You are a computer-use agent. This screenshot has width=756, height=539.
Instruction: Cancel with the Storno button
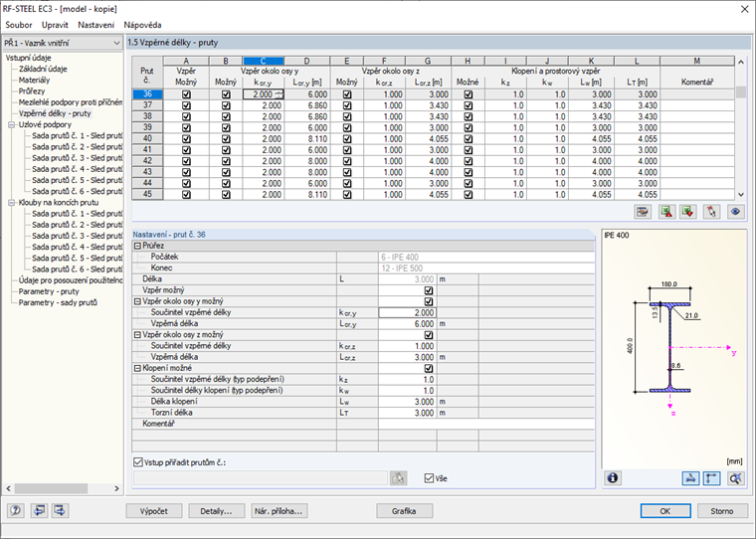(722, 511)
